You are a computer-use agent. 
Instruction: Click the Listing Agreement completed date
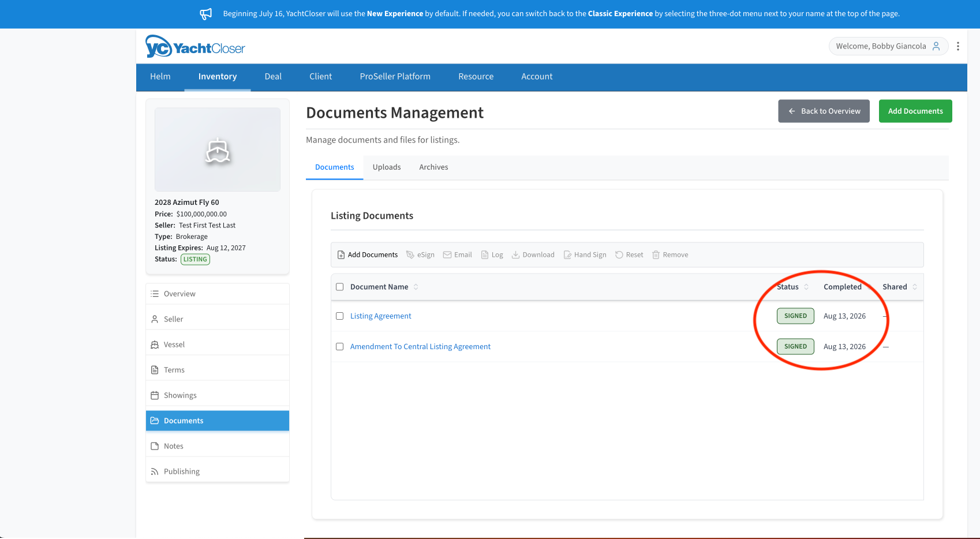click(x=844, y=316)
